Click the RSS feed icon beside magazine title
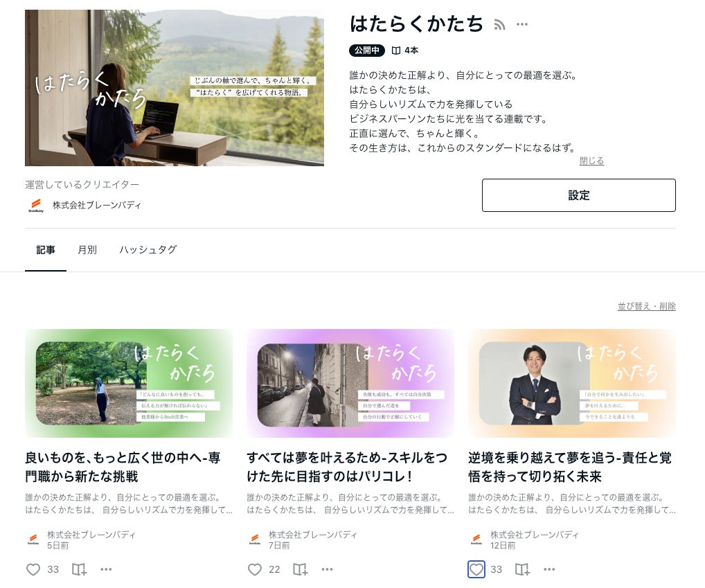The height and width of the screenshot is (588, 705). coord(499,25)
